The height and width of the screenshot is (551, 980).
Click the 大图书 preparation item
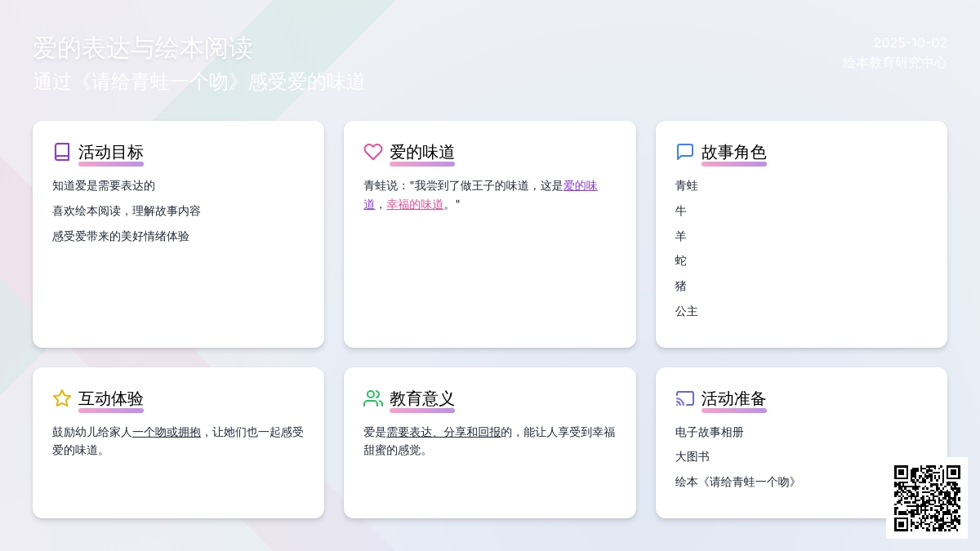pyautogui.click(x=693, y=456)
